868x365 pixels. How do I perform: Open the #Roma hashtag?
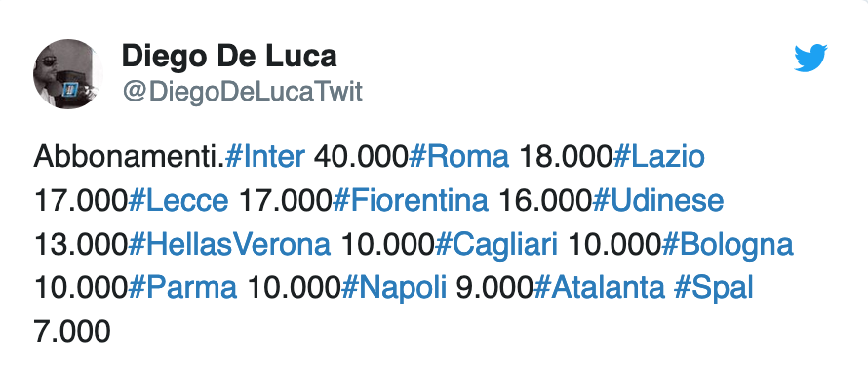click(x=458, y=157)
